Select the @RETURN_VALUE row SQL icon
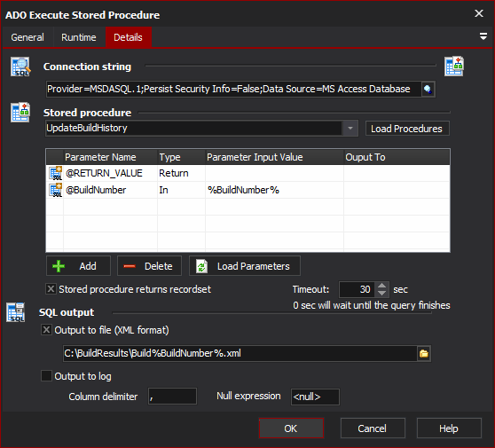 coord(56,173)
